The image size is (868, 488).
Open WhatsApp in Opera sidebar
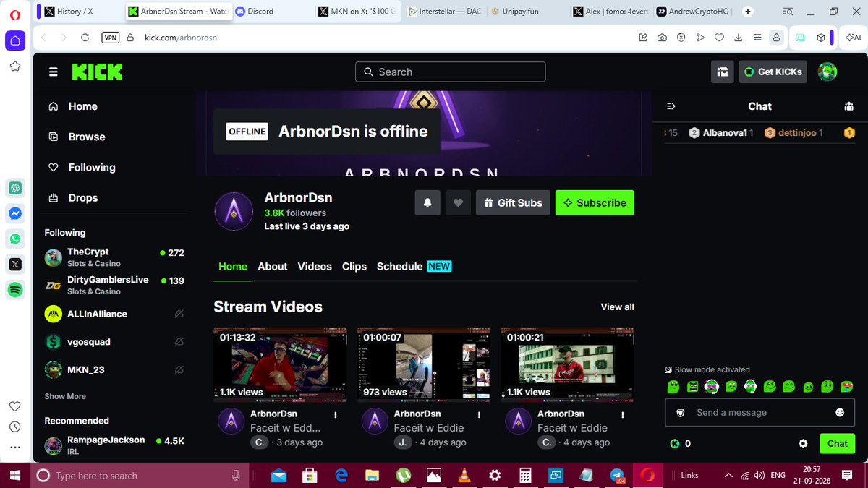coord(14,239)
